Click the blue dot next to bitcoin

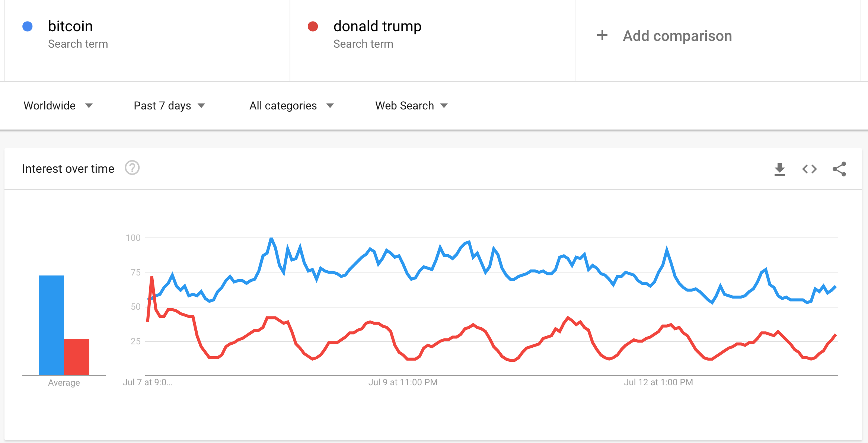point(28,26)
